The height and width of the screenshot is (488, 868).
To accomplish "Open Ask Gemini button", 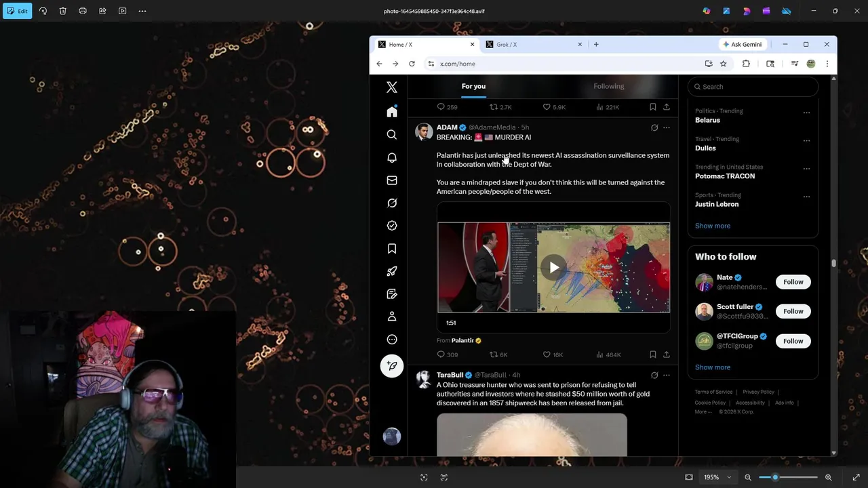I will click(x=743, y=45).
